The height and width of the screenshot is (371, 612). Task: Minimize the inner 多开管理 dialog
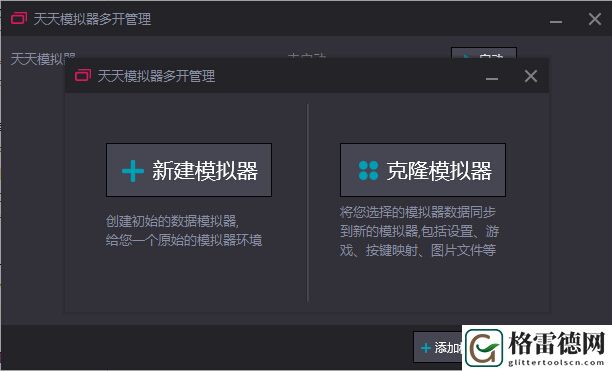coord(492,78)
